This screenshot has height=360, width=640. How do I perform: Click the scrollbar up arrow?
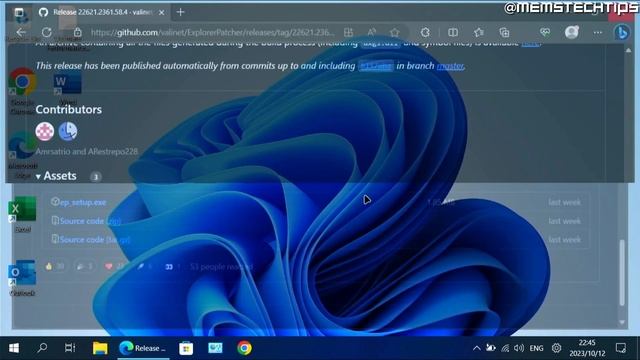(628, 50)
